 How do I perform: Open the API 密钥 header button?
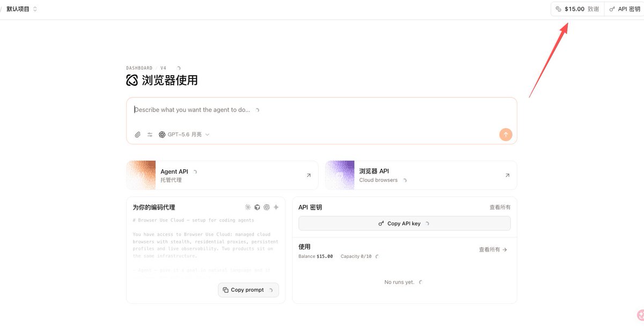click(624, 9)
